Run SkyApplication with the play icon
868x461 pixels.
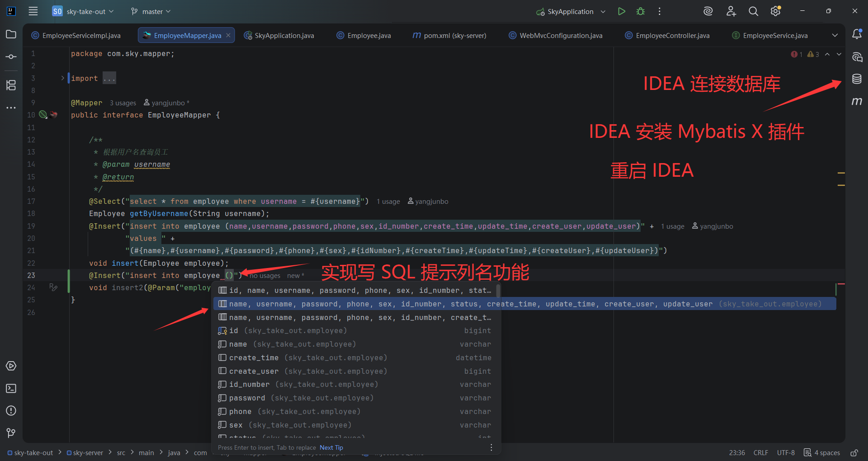tap(622, 11)
